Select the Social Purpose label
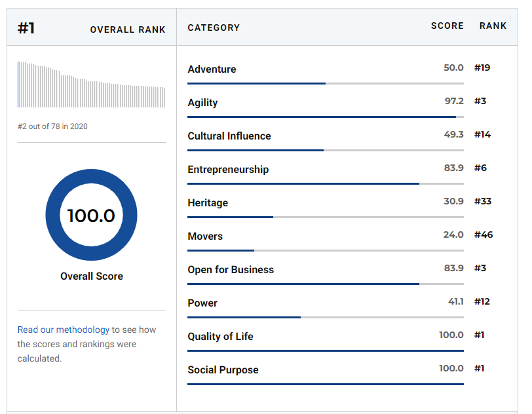Image resolution: width=532 pixels, height=414 pixels. (223, 370)
